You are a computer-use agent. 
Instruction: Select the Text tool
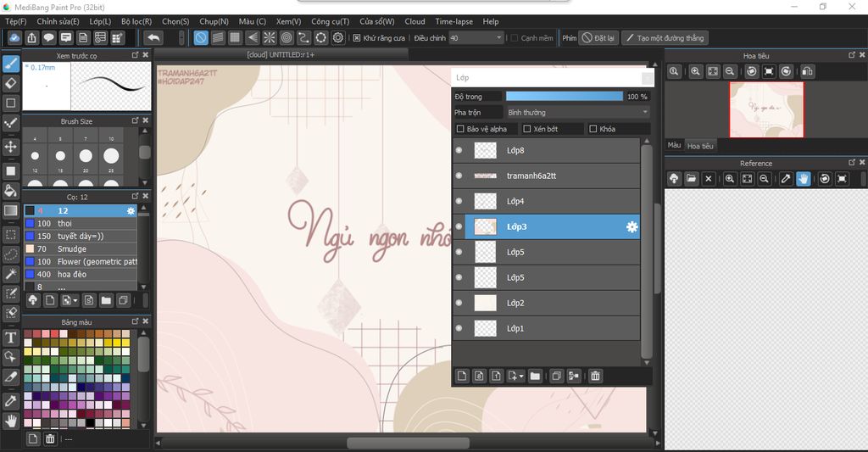(10, 338)
